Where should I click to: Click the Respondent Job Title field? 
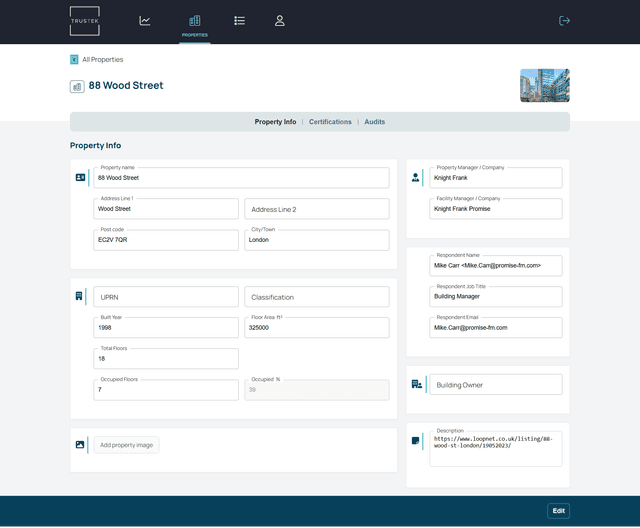496,297
